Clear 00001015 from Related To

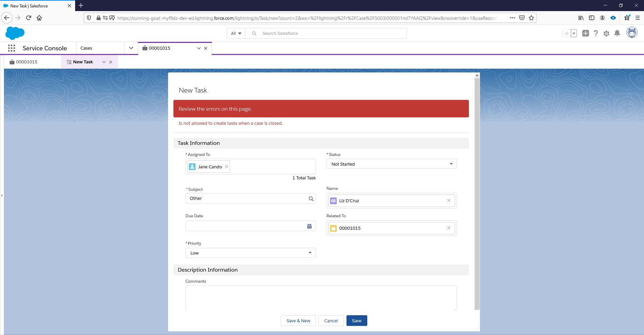[x=449, y=228]
